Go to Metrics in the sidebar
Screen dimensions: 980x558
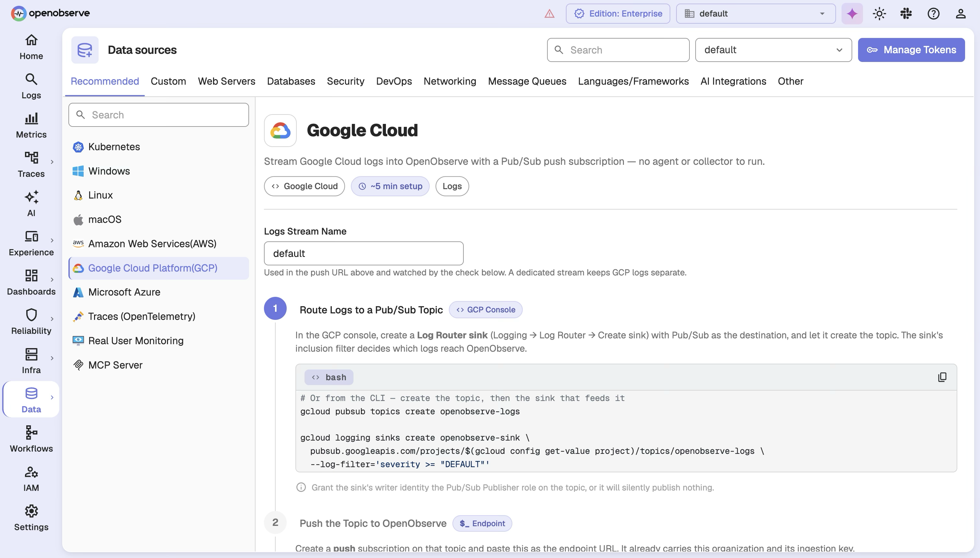click(31, 126)
